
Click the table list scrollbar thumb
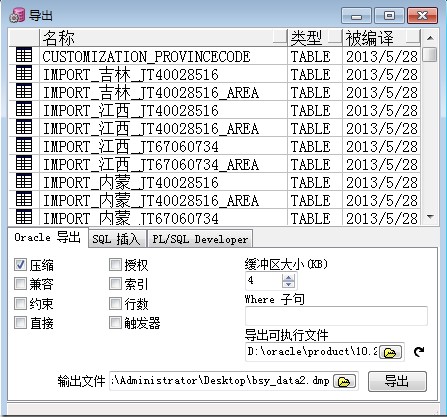pos(430,54)
